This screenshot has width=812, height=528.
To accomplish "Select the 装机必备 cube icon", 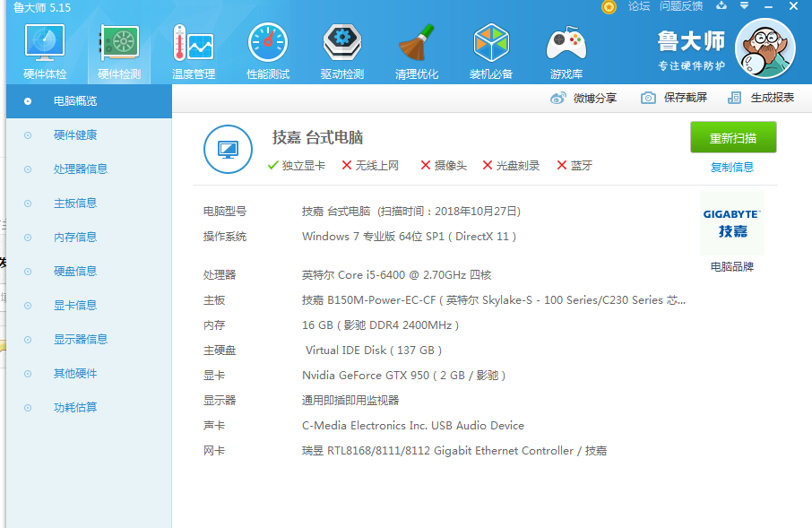I will [x=491, y=43].
